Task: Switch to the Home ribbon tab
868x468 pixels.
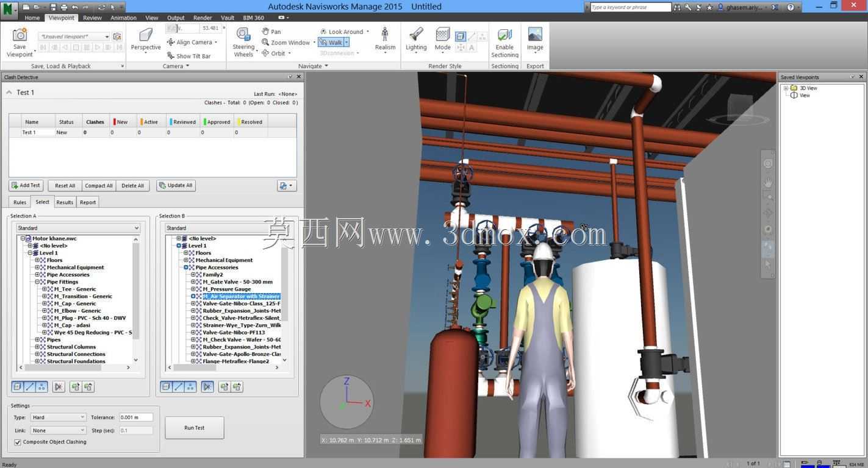Action: pos(32,18)
